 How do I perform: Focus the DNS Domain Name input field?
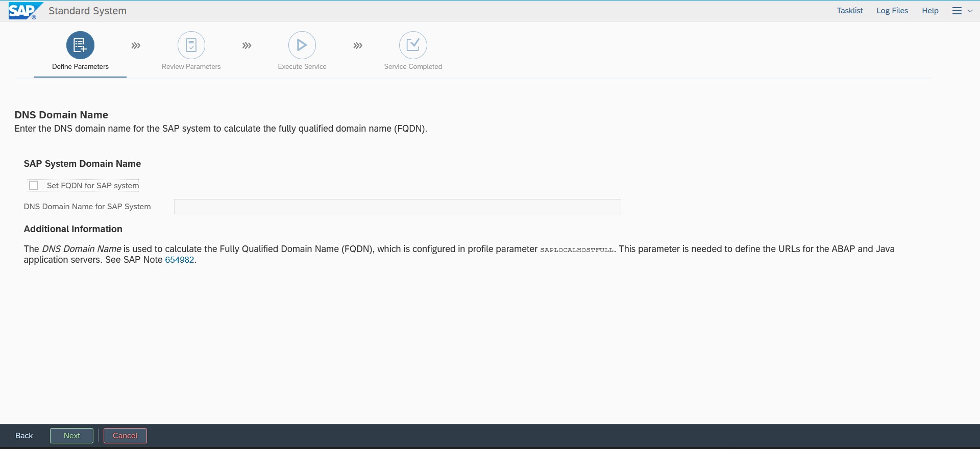tap(398, 207)
